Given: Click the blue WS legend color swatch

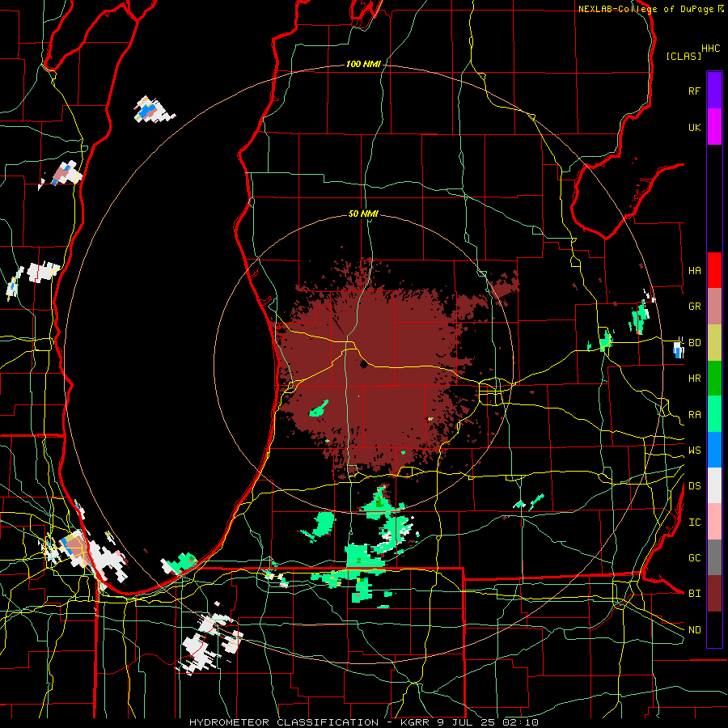Looking at the screenshot, I should 714,450.
